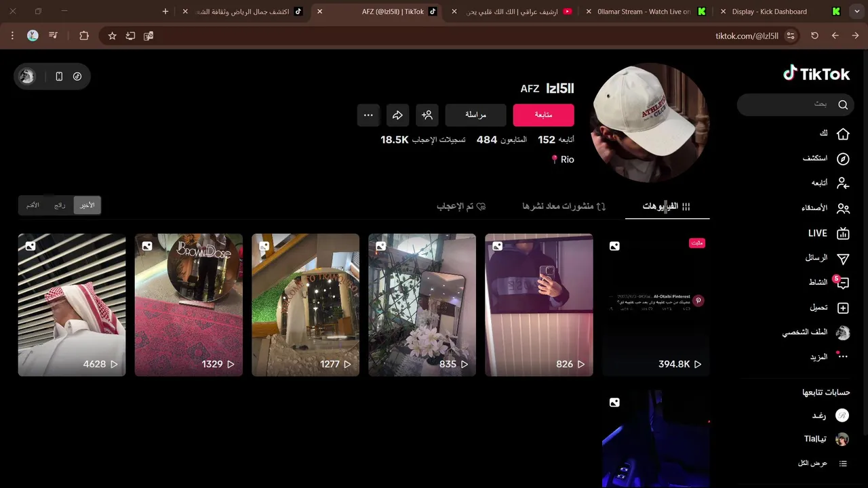Screen dimensions: 868x488
Task: Open the three-dots profile options
Action: click(368, 115)
